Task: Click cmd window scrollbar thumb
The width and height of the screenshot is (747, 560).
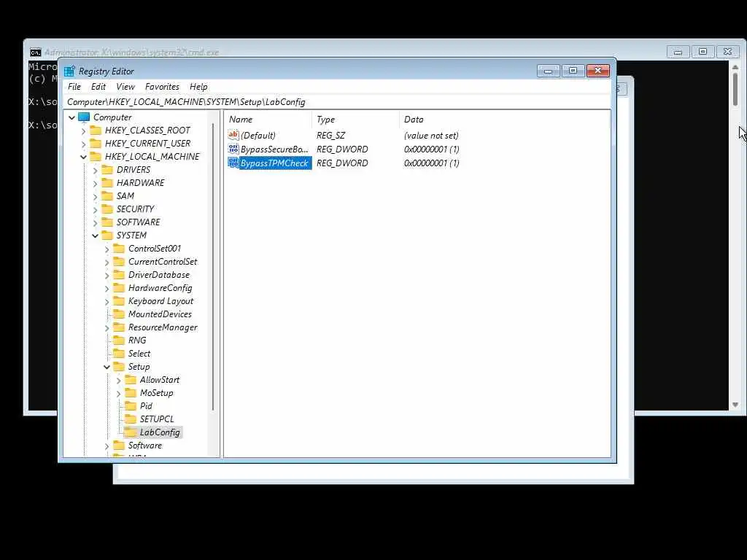Action: click(735, 89)
